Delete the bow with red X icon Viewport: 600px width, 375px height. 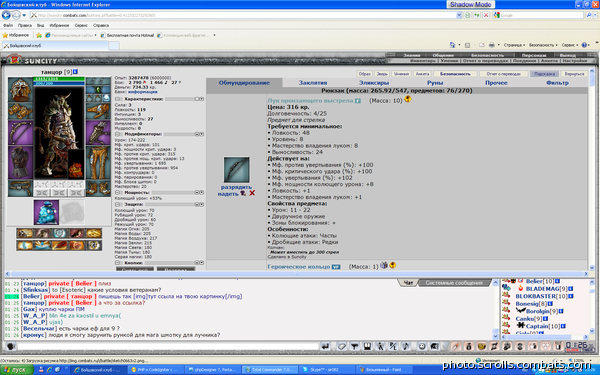[252, 193]
